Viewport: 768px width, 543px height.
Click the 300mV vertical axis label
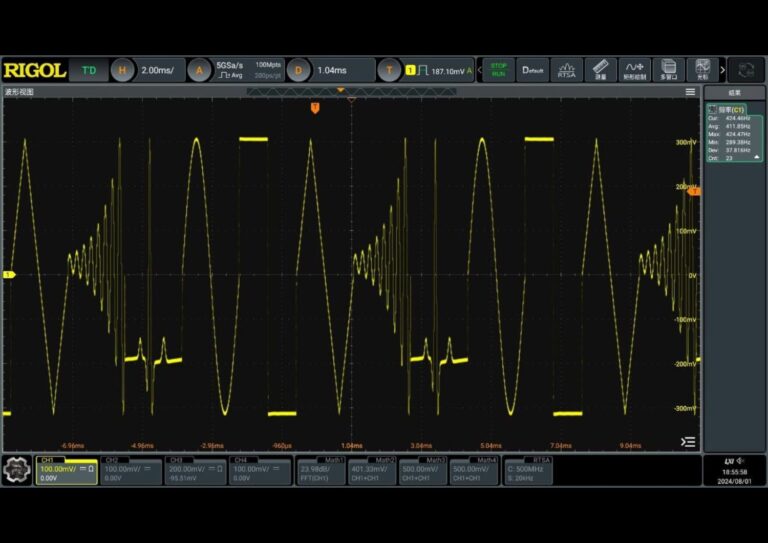pos(686,142)
